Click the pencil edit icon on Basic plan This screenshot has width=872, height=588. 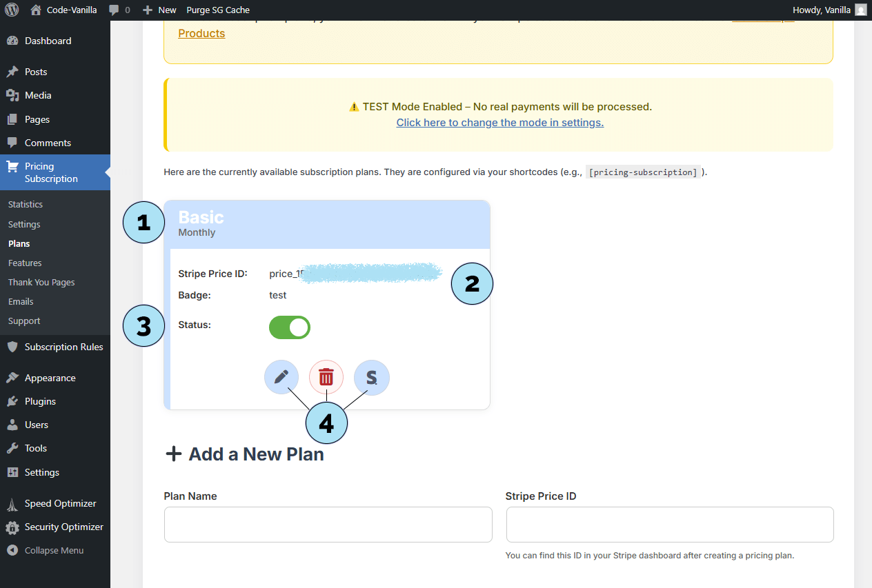click(281, 377)
